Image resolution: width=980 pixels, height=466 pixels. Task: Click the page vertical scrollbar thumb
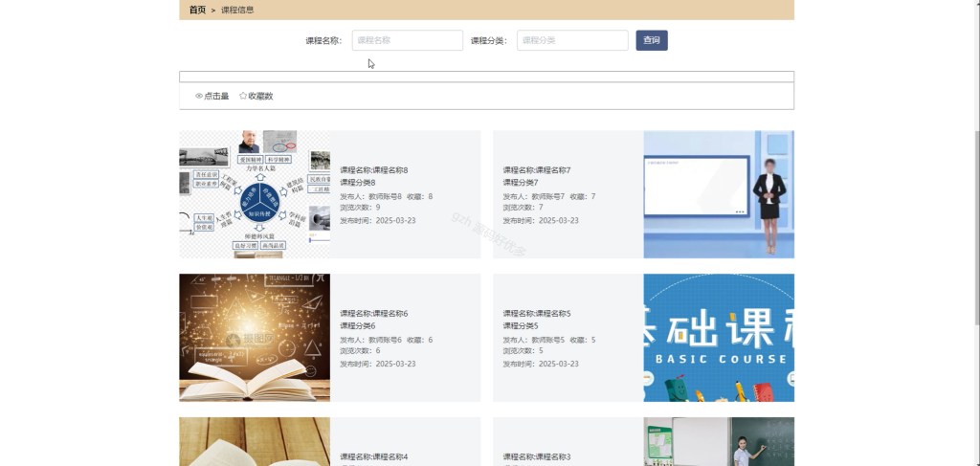[x=977, y=228]
